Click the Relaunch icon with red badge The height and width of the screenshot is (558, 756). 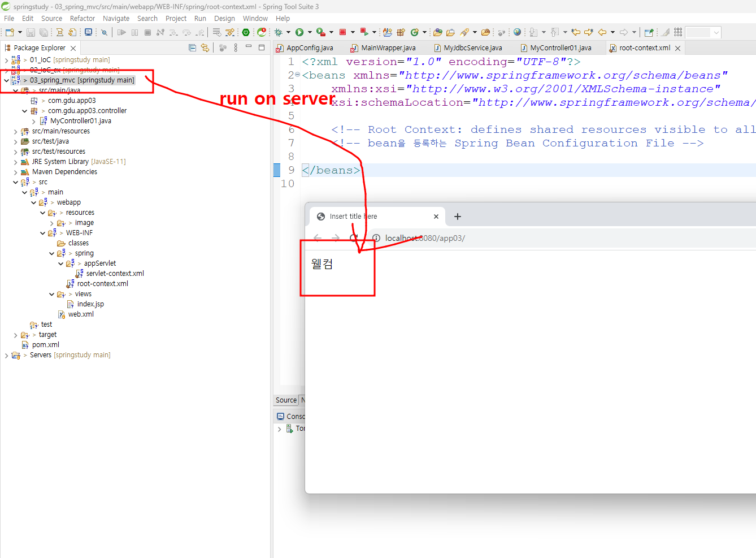(262, 32)
